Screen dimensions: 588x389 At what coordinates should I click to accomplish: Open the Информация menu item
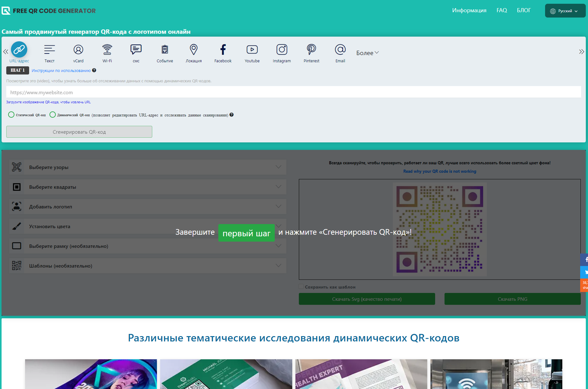coord(469,10)
